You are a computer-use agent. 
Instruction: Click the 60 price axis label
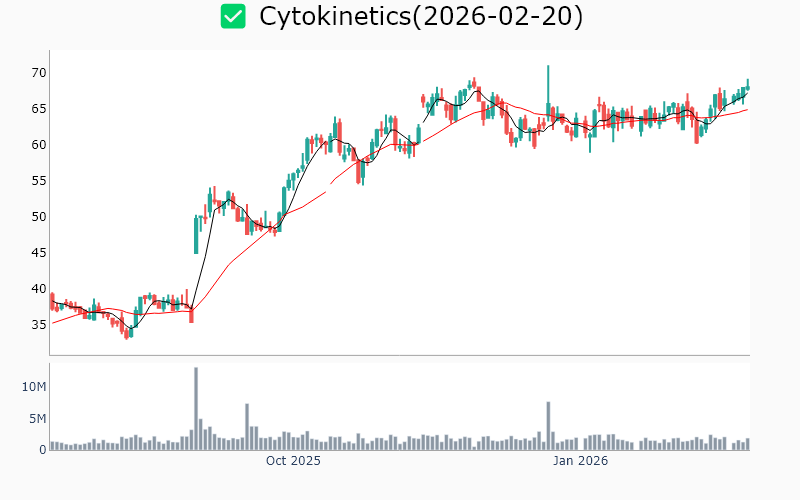pos(38,144)
